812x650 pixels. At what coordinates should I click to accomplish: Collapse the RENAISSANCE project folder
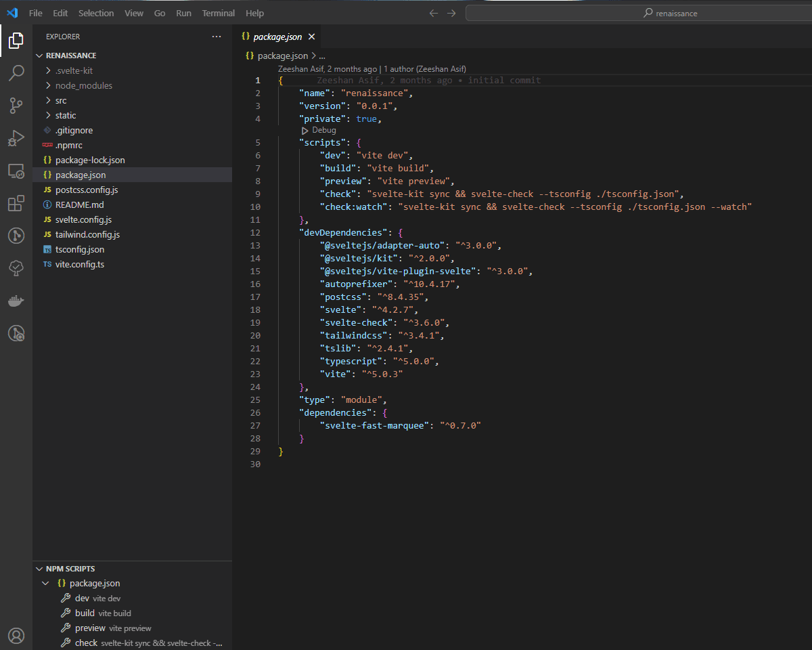point(70,56)
